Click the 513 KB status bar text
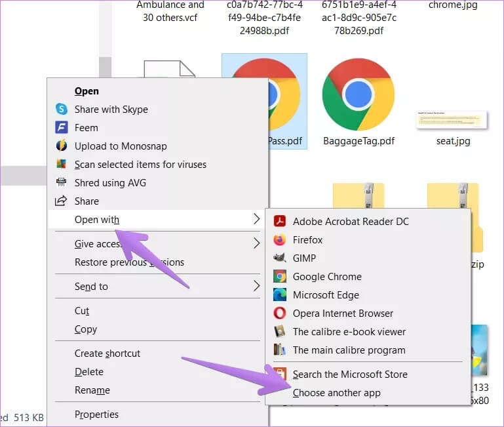504x427 pixels. click(x=29, y=418)
